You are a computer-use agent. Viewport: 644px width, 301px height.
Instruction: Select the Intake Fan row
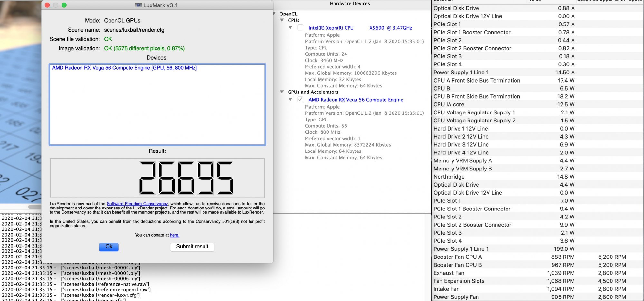pyautogui.click(x=537, y=289)
